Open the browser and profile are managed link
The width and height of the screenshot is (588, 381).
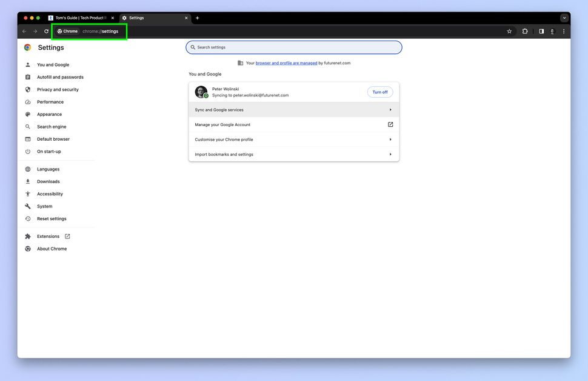(x=286, y=62)
